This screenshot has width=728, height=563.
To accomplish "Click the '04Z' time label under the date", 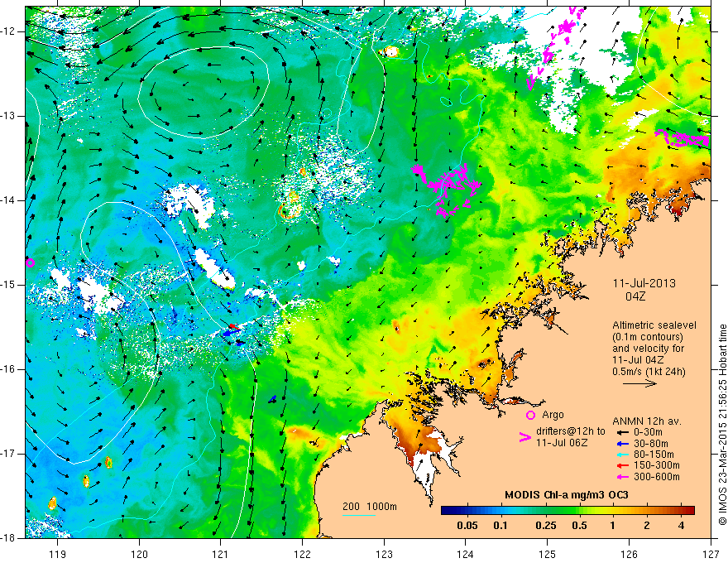I will pyautogui.click(x=635, y=296).
